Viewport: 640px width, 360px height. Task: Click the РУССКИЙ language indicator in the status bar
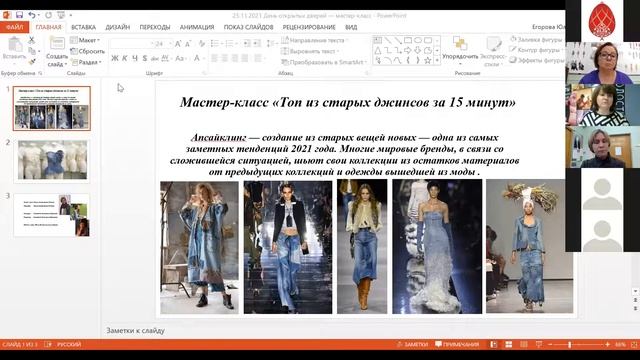(x=69, y=344)
